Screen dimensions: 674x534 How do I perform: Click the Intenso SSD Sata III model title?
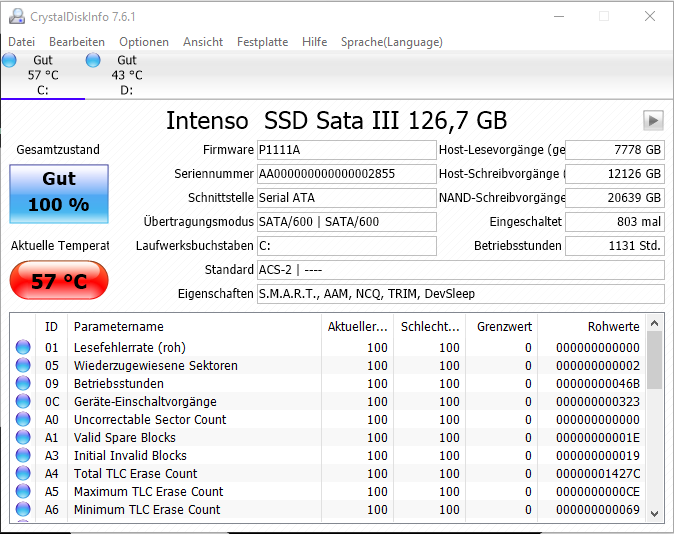(x=337, y=120)
